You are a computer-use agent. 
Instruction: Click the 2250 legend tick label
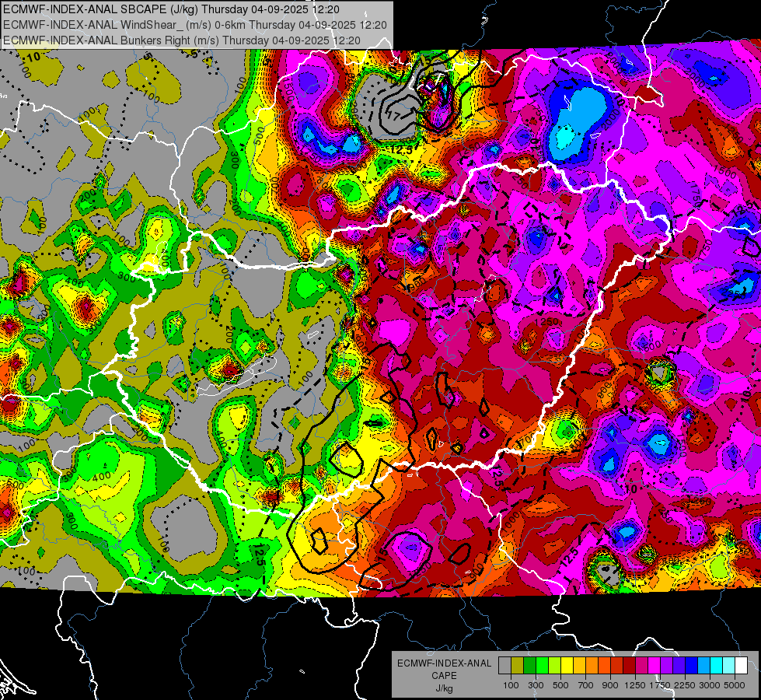685,685
